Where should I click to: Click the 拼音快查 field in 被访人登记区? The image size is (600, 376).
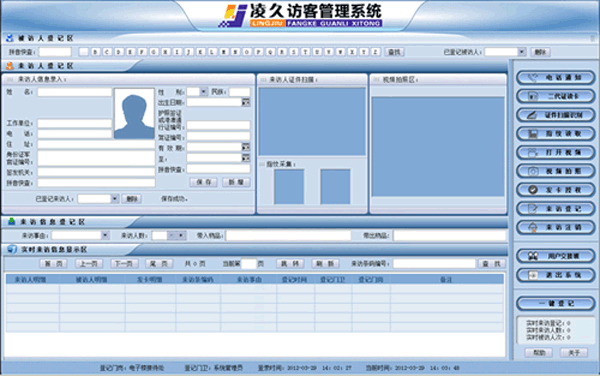pyautogui.click(x=55, y=52)
